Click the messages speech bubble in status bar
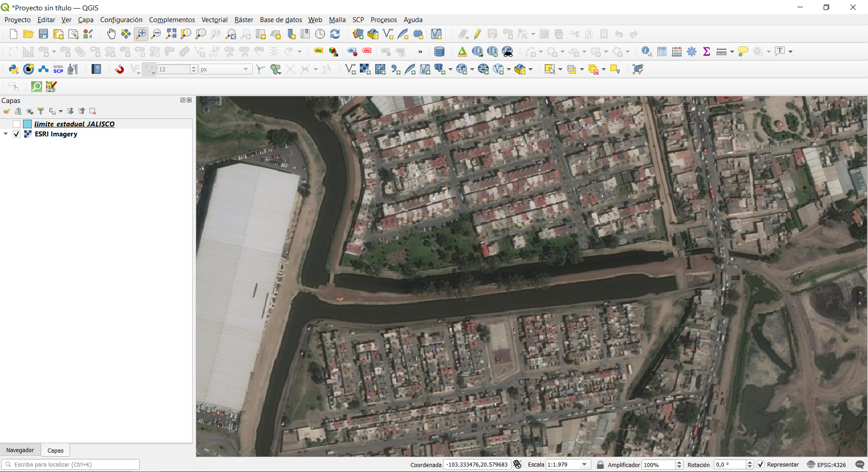This screenshot has height=472, width=868. tap(860, 464)
